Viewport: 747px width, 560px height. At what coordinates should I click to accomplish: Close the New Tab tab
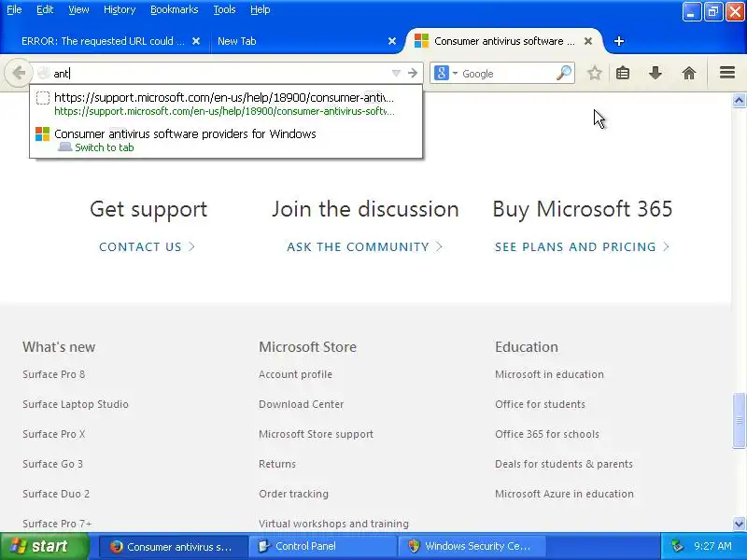click(392, 41)
